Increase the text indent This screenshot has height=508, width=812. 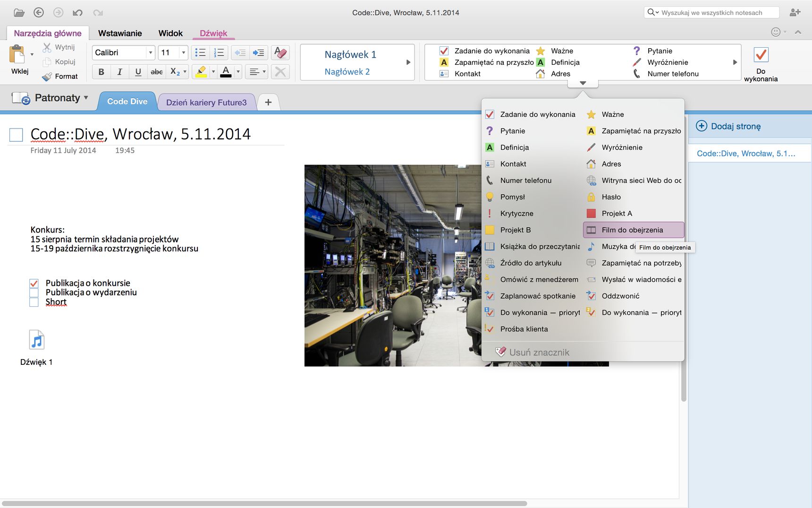258,52
